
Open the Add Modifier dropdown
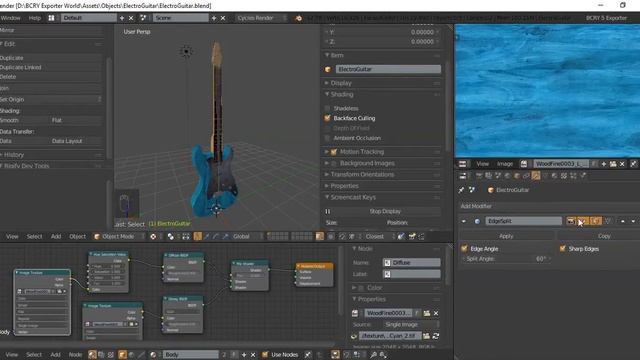(549, 206)
